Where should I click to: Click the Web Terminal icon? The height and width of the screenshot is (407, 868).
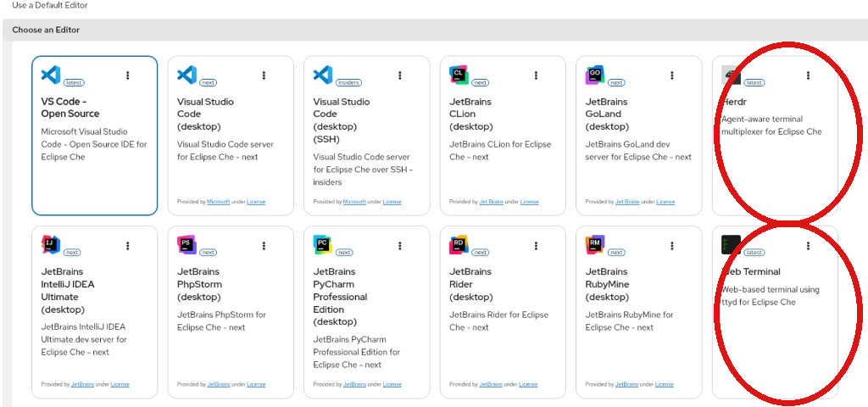coord(732,245)
